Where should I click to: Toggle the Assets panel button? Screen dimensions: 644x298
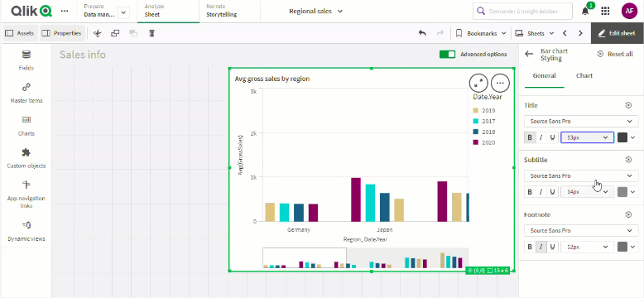[20, 33]
